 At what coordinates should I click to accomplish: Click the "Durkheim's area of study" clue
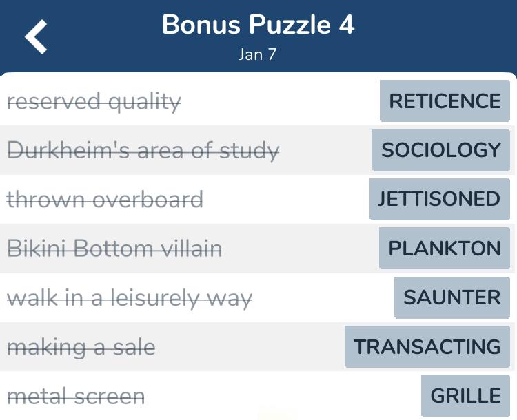pos(143,151)
